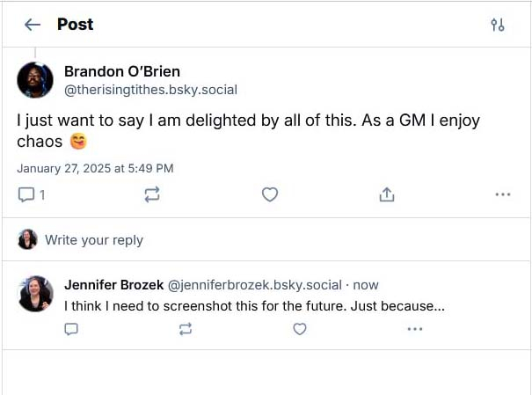The image size is (532, 395).
Task: Click @jenniferbrozek.bsky.social handle
Action: coord(254,285)
